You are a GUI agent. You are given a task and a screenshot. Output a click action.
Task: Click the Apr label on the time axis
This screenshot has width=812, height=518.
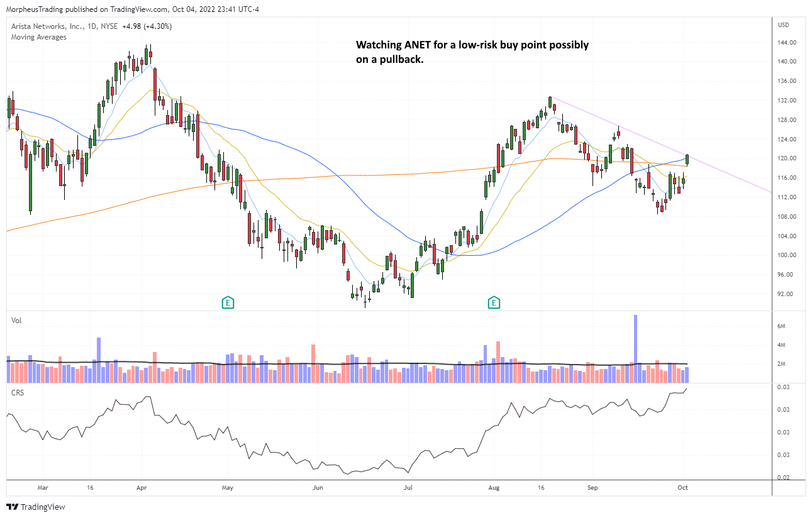point(141,487)
